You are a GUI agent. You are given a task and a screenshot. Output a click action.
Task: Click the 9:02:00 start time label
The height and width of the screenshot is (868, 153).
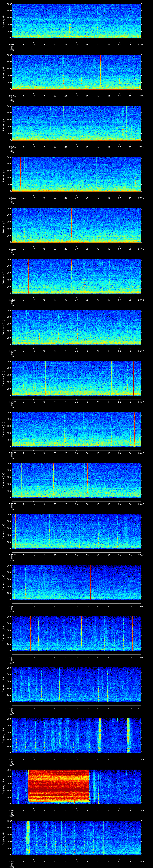click(x=12, y=861)
